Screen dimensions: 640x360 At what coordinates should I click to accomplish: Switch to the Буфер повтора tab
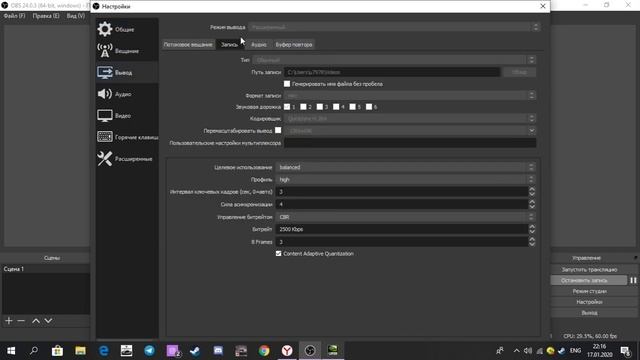click(294, 44)
